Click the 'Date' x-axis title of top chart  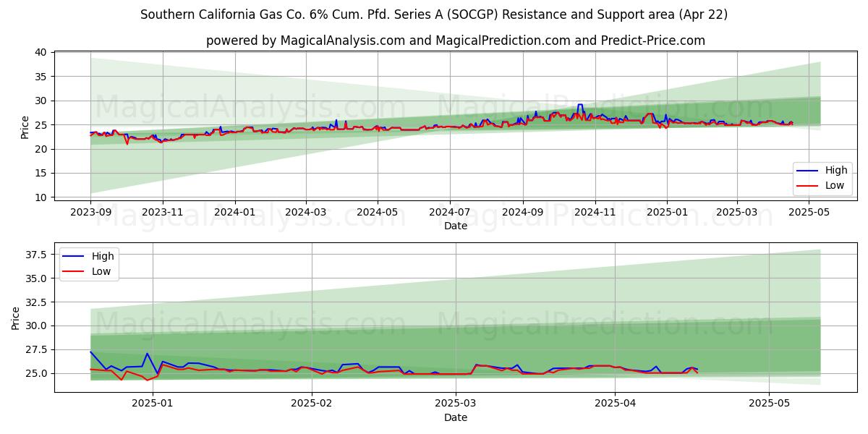tap(456, 226)
